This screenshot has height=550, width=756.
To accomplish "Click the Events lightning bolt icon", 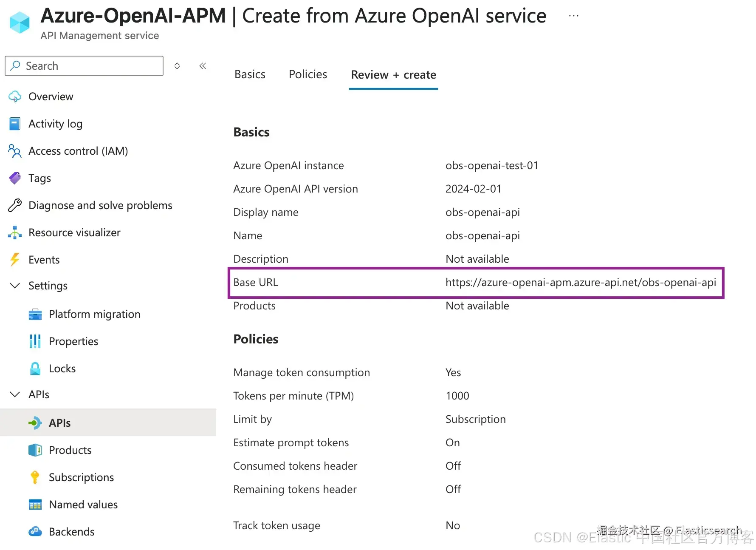I will pyautogui.click(x=15, y=260).
